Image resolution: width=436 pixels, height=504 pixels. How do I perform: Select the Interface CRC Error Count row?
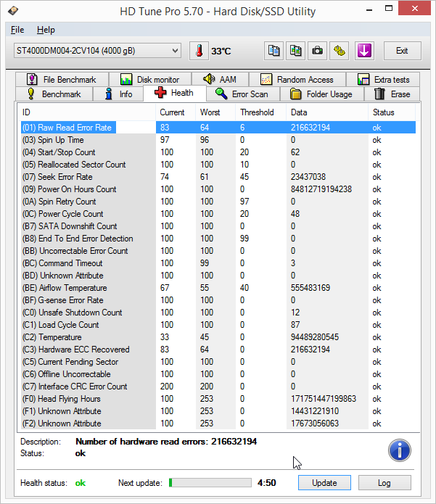click(218, 387)
